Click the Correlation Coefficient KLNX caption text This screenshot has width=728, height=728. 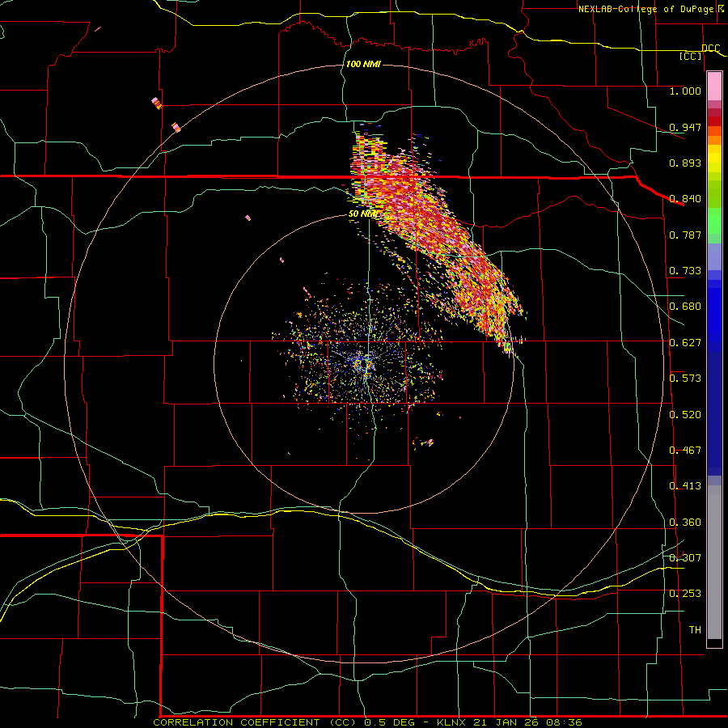367,722
